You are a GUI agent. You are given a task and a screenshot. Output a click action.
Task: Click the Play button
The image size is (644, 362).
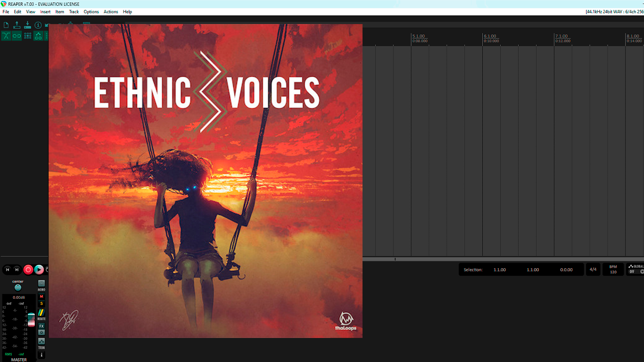point(39,270)
